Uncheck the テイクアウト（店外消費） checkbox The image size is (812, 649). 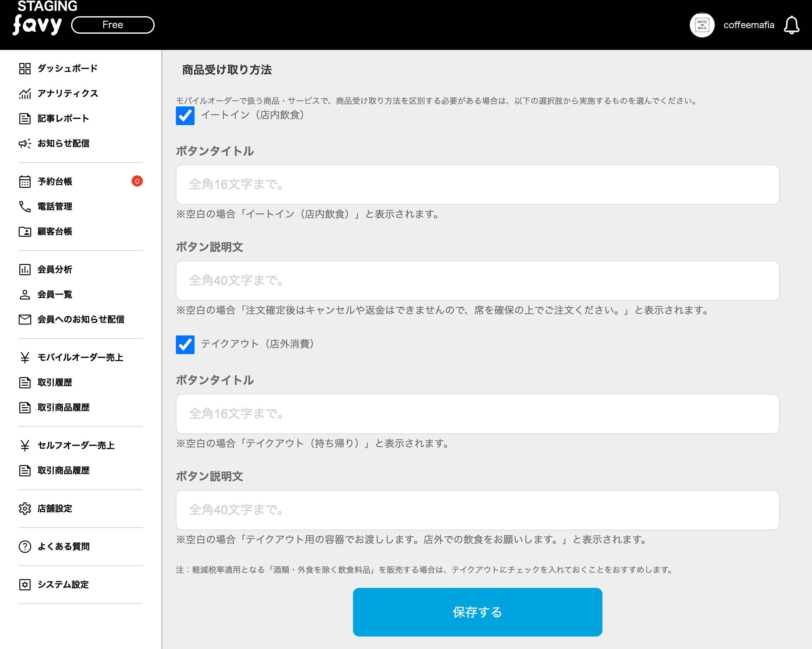click(x=185, y=344)
